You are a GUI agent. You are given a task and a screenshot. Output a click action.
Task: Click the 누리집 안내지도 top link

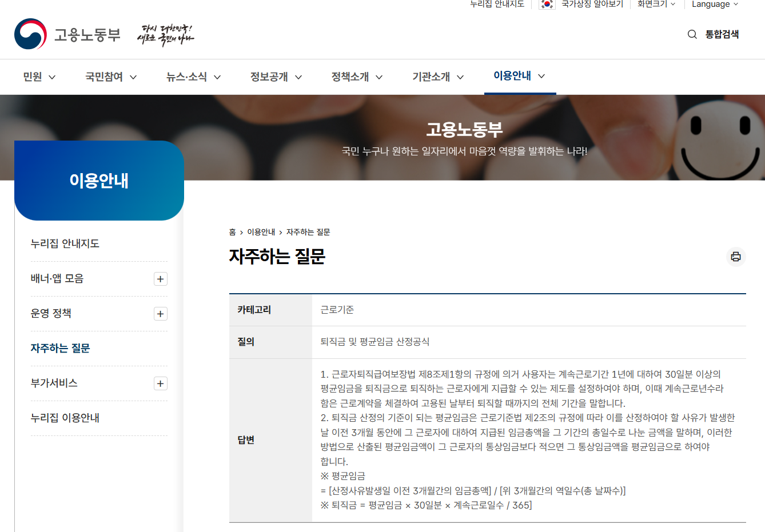pos(497,5)
